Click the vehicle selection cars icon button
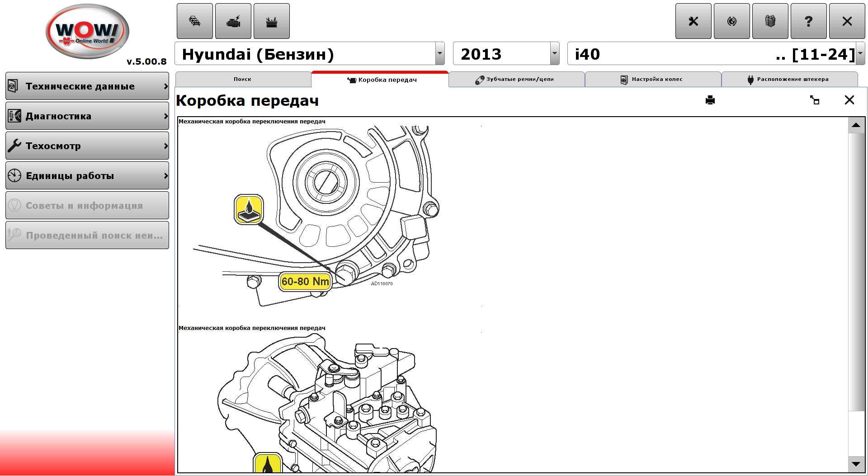This screenshot has height=476, width=868. coord(195,21)
